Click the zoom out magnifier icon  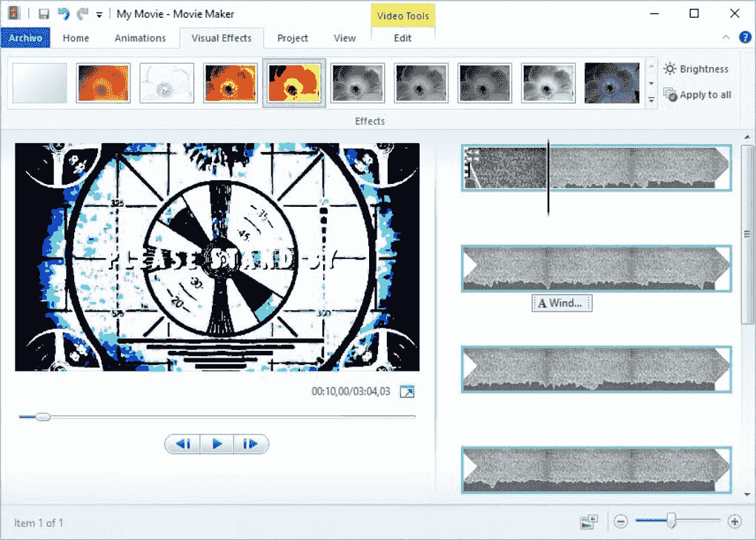[x=621, y=521]
